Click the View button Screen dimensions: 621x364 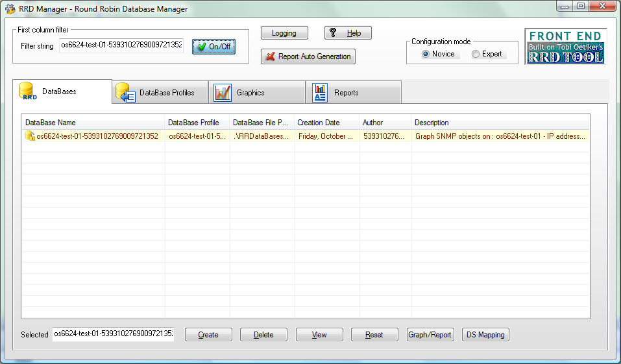319,335
